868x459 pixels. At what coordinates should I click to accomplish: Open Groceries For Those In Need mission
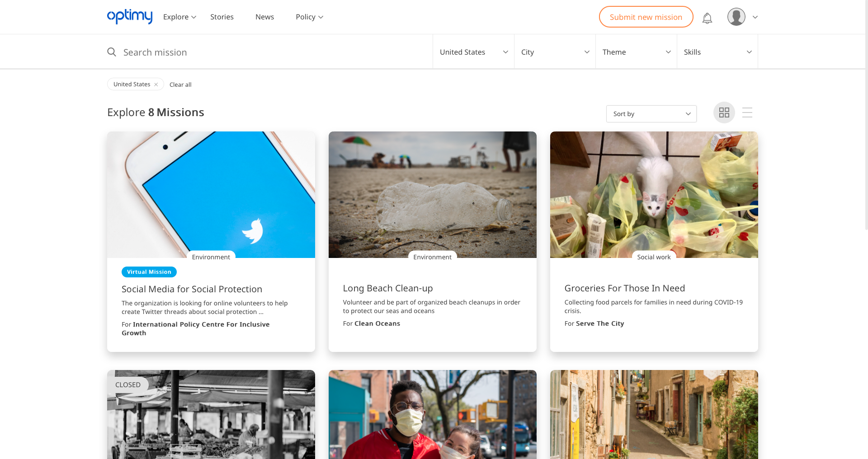click(625, 288)
